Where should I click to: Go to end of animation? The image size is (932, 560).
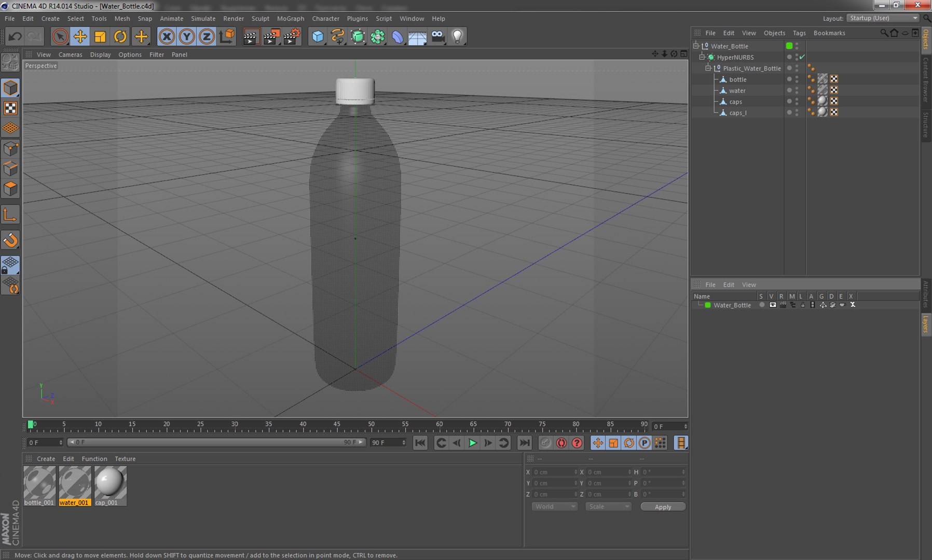tap(525, 443)
